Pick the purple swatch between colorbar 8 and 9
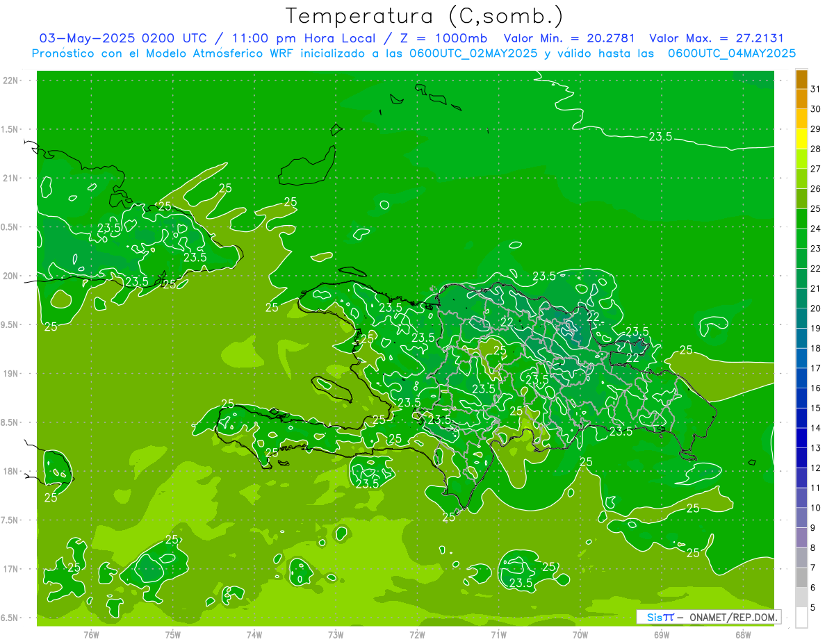Image resolution: width=834 pixels, height=644 pixels. [x=801, y=538]
